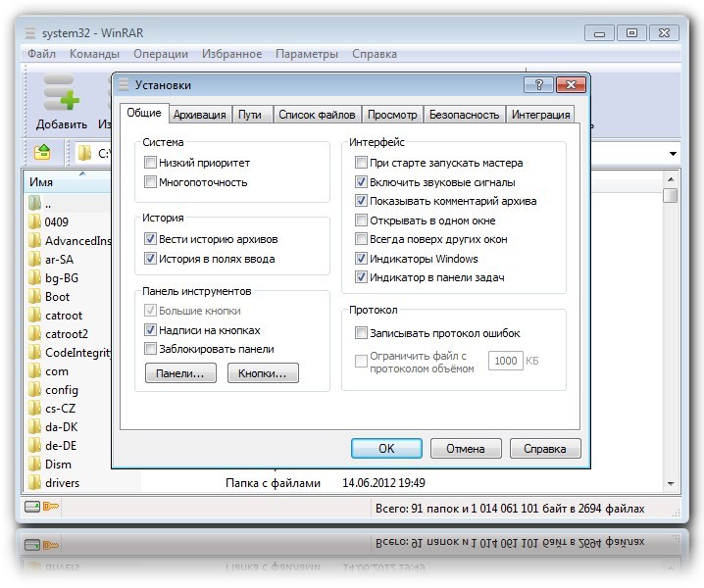Click the folder icon beside config

[x=34, y=390]
